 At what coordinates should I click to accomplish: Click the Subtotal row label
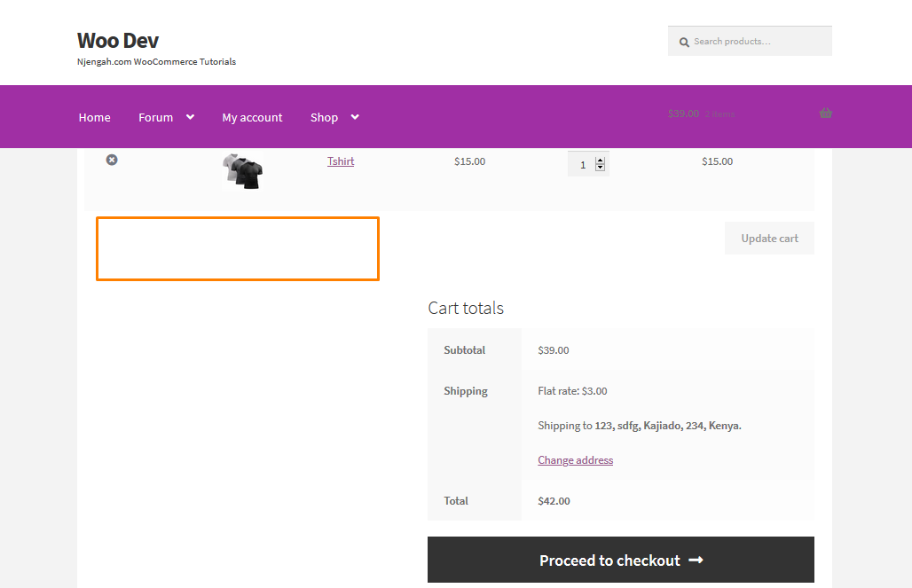pyautogui.click(x=464, y=350)
